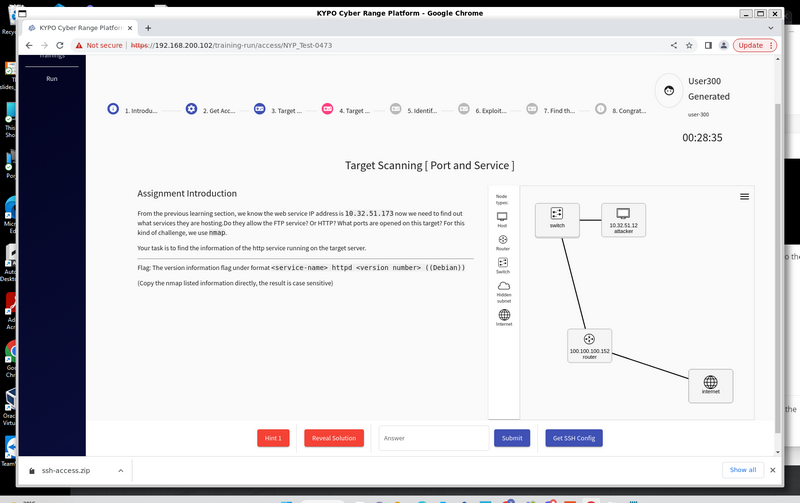This screenshot has width=800, height=503.
Task: Bookmark this page with the star icon
Action: coord(689,45)
